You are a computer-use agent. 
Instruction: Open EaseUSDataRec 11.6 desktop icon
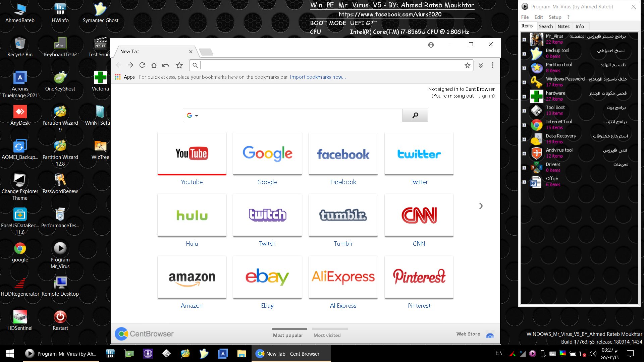click(x=20, y=221)
